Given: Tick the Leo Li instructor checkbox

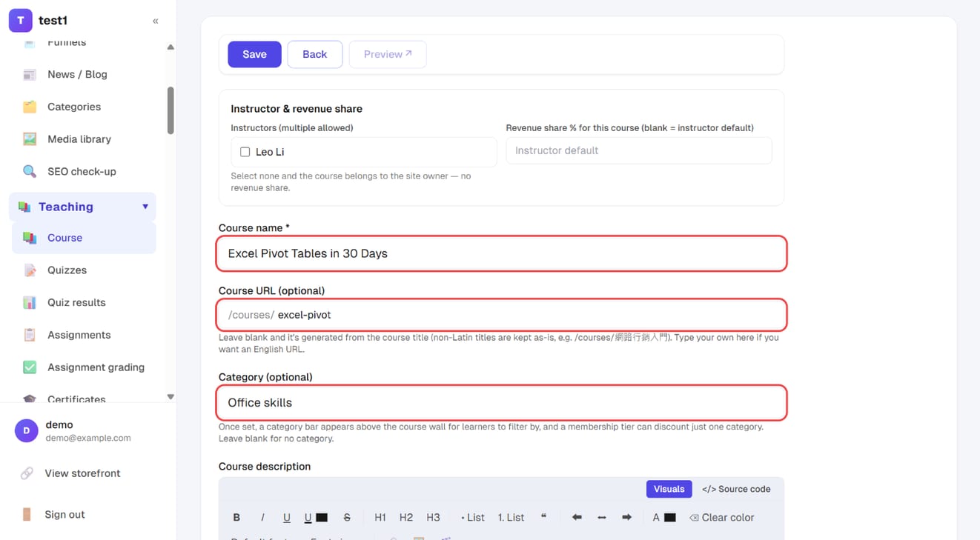Looking at the screenshot, I should click(x=245, y=152).
